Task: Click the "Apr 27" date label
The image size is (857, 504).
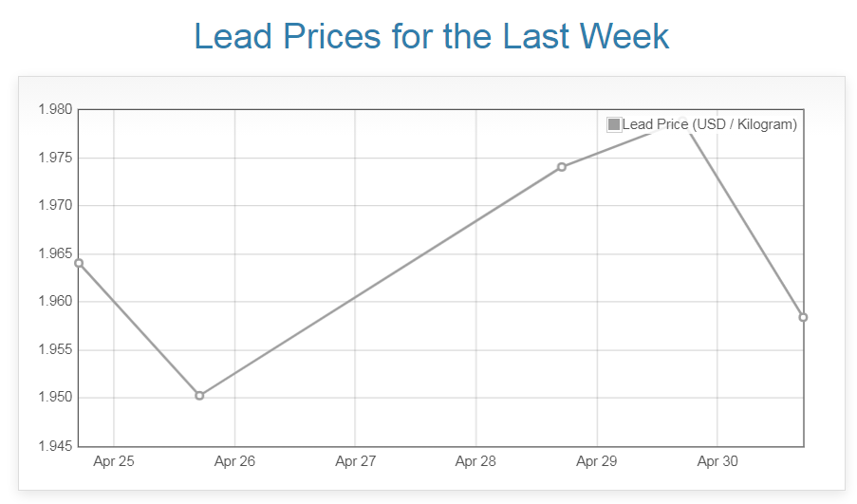Action: point(355,462)
